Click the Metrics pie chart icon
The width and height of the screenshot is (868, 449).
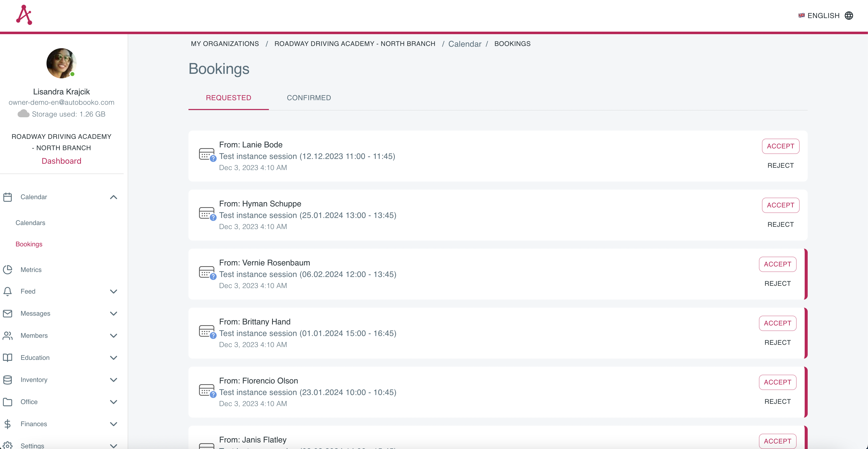pos(7,269)
